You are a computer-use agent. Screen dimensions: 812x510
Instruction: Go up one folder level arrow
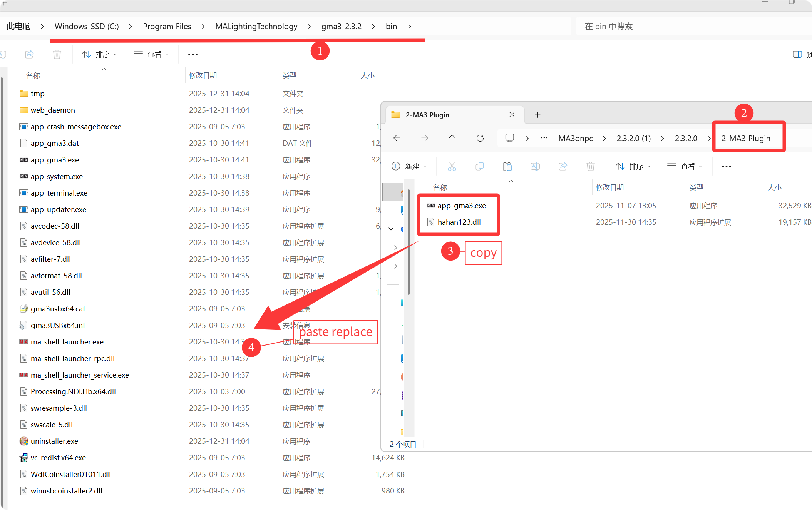coord(452,138)
